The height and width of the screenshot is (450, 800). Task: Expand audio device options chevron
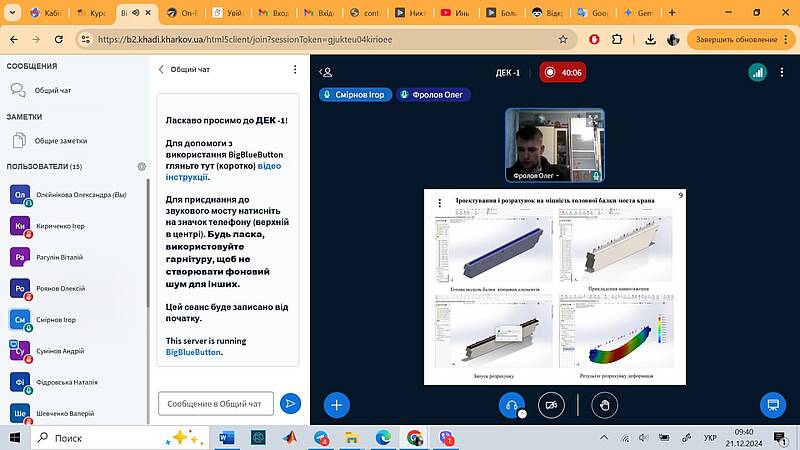[x=523, y=414]
